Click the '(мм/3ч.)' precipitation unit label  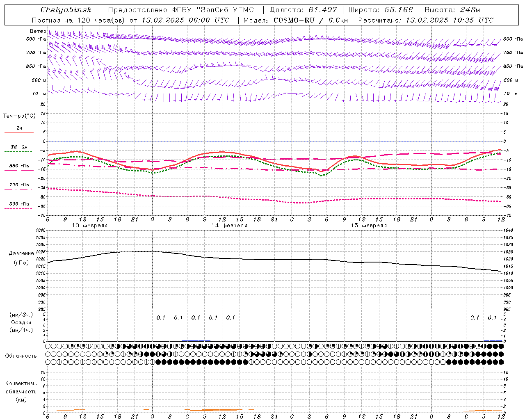pyautogui.click(x=21, y=315)
